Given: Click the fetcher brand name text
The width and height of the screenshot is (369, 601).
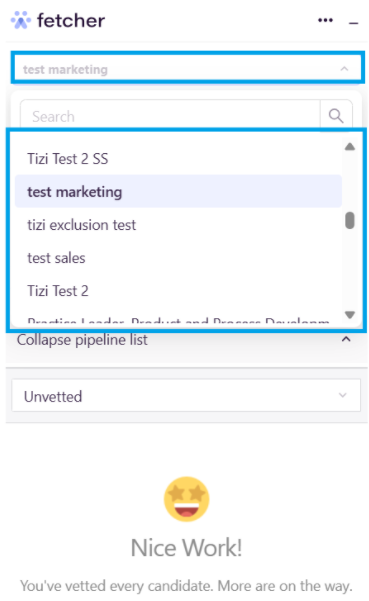Looking at the screenshot, I should (71, 20).
